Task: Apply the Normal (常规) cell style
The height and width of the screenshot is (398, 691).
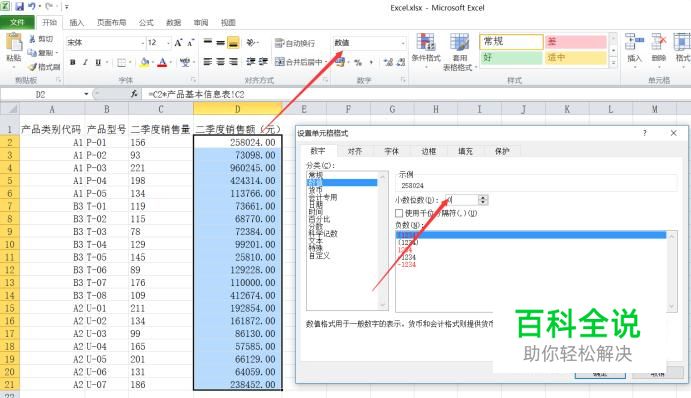Action: pyautogui.click(x=511, y=41)
